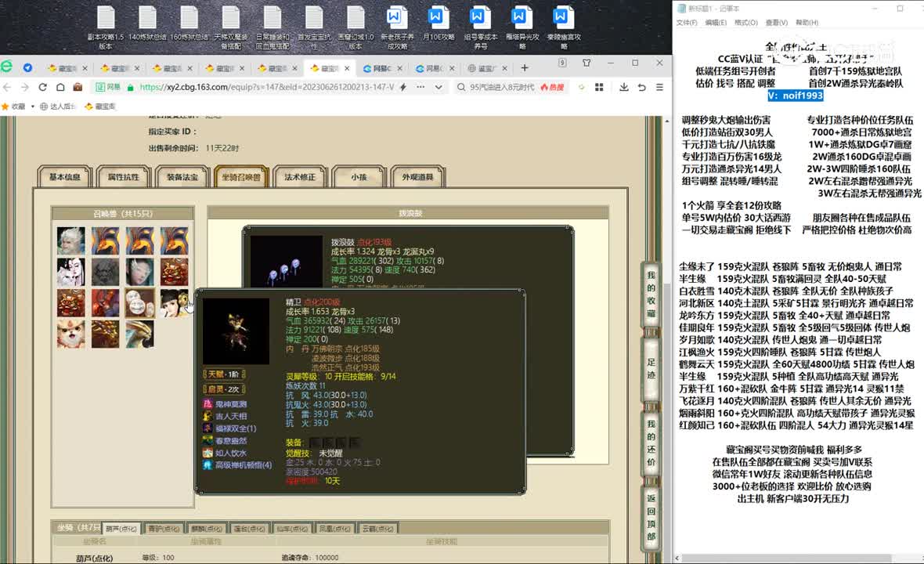The height and width of the screenshot is (564, 924).
Task: Open a new browser tab
Action: (525, 68)
